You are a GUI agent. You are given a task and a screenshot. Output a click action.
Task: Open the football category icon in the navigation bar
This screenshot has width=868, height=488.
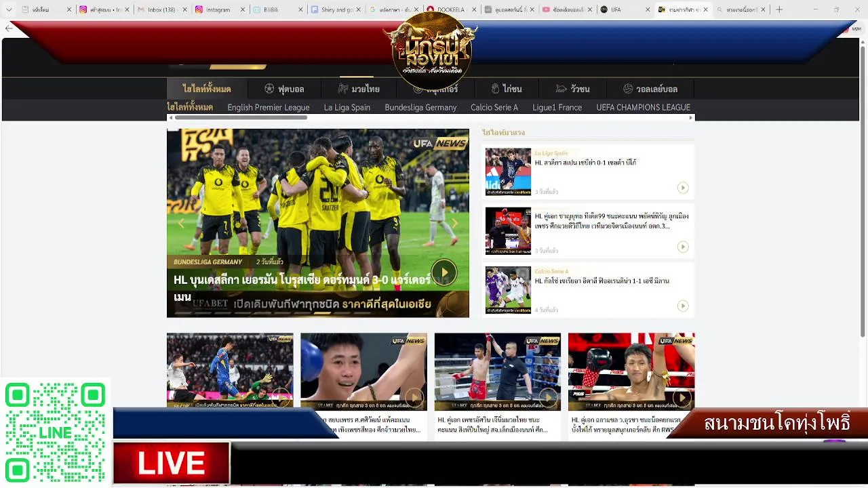269,89
